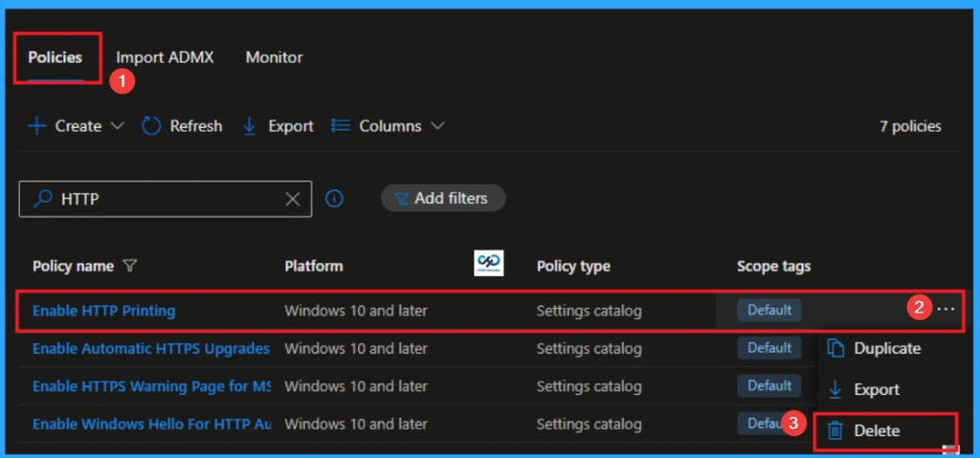Click the plus icon next to Create
The width and height of the screenshot is (980, 458).
(37, 126)
